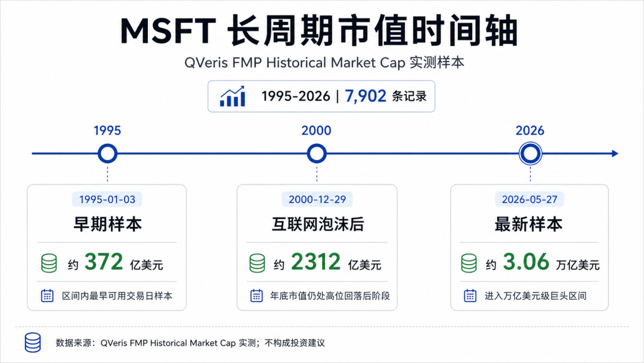Click the QVeris FMP Historical Market Cap 实测样本 subtitle
Image resolution: width=644 pixels, height=363 pixels.
tap(324, 63)
